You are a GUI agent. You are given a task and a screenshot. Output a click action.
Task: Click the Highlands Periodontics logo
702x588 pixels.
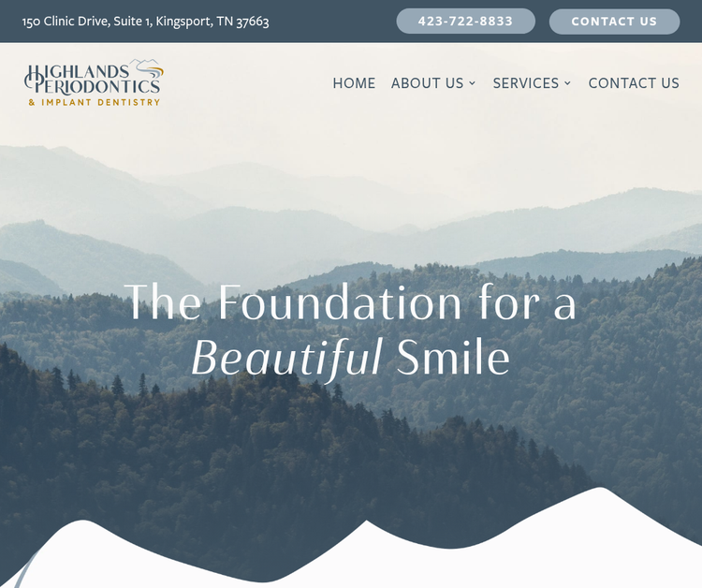tap(94, 82)
